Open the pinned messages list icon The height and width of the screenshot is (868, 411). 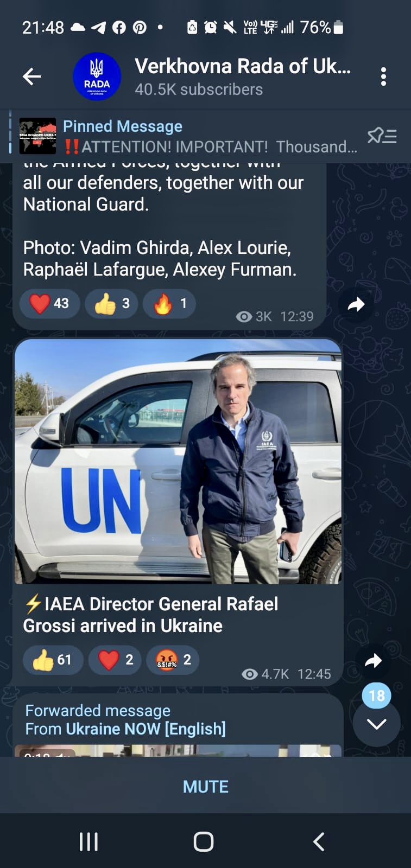click(x=382, y=136)
